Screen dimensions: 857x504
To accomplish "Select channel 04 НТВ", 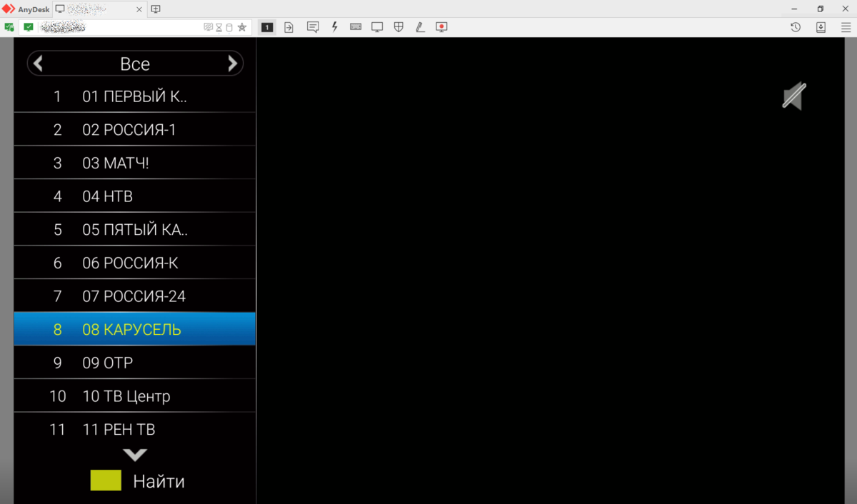I will coord(134,196).
